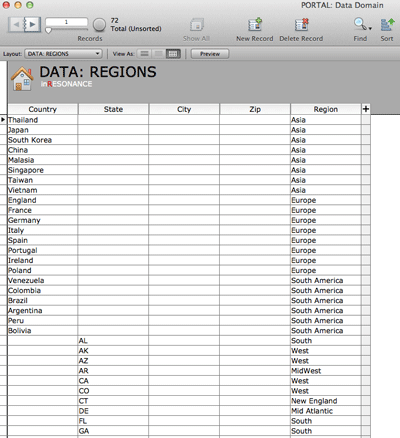Switch to form view
Viewport: 400px width, 438px height.
coord(145,54)
